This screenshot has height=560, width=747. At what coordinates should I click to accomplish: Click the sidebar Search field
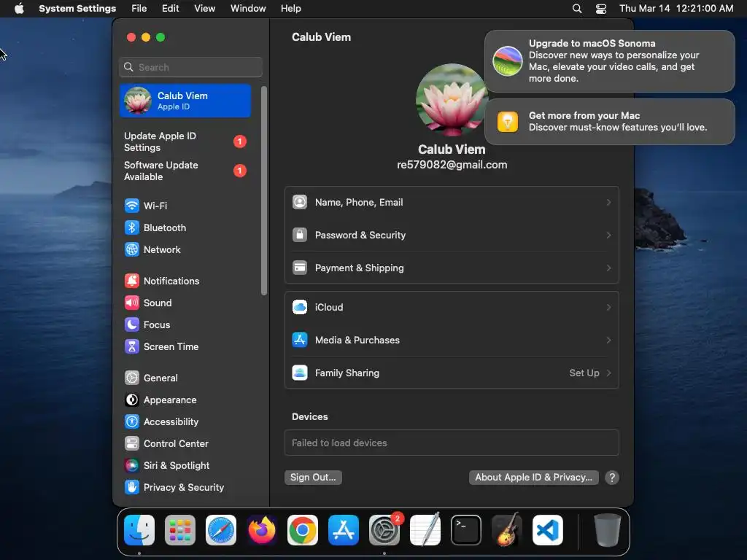point(190,67)
